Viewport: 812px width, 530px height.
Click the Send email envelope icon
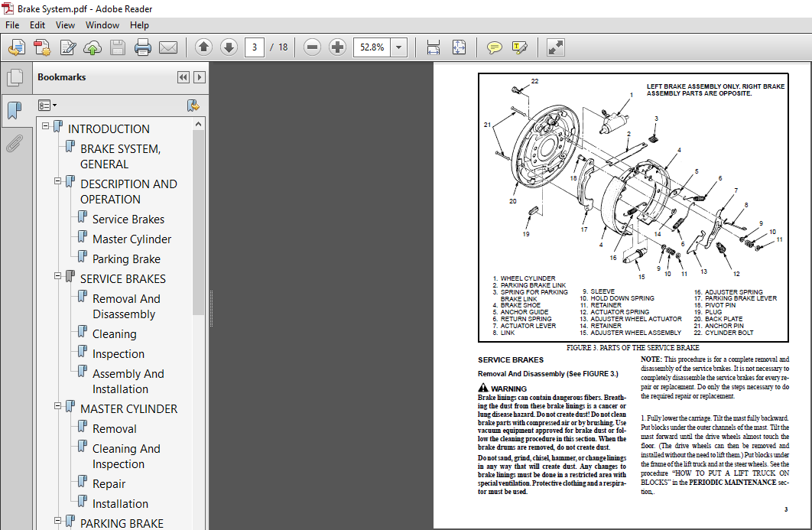coord(167,47)
